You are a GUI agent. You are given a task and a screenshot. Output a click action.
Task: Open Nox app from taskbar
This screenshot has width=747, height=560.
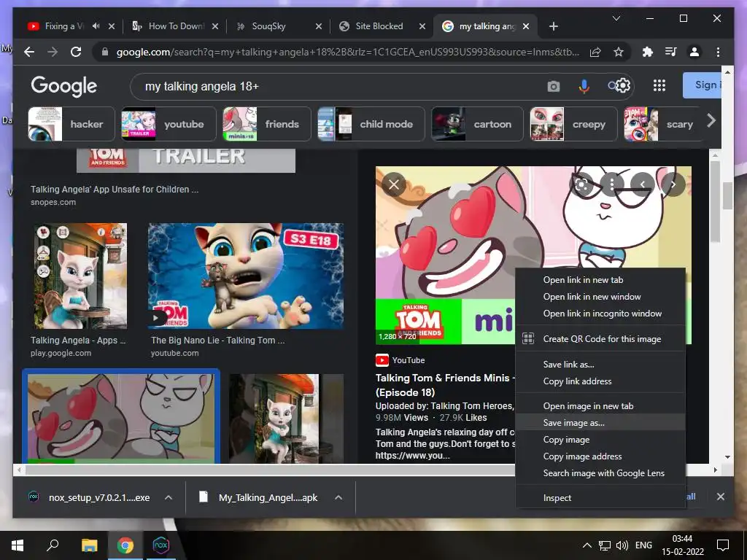pyautogui.click(x=160, y=545)
